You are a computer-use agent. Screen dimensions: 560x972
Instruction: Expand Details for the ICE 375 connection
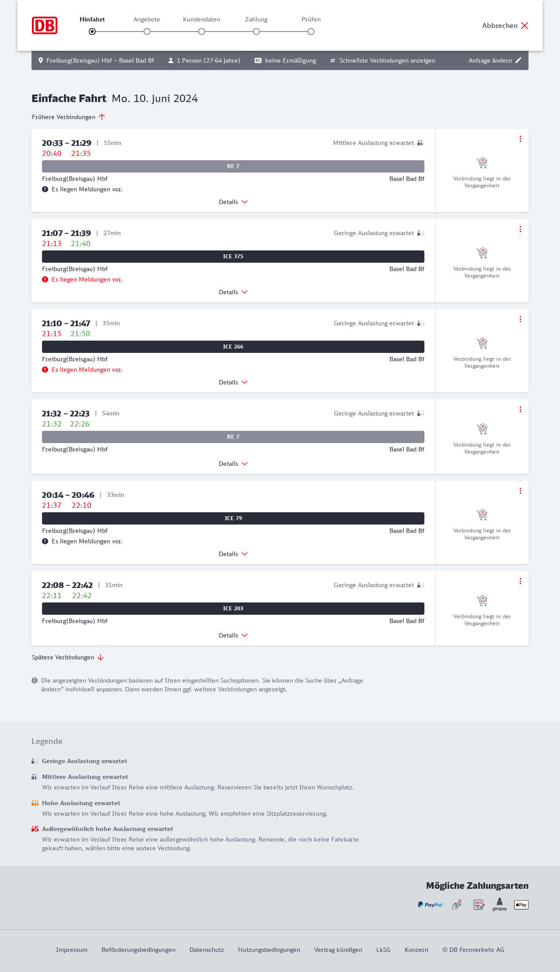[233, 292]
